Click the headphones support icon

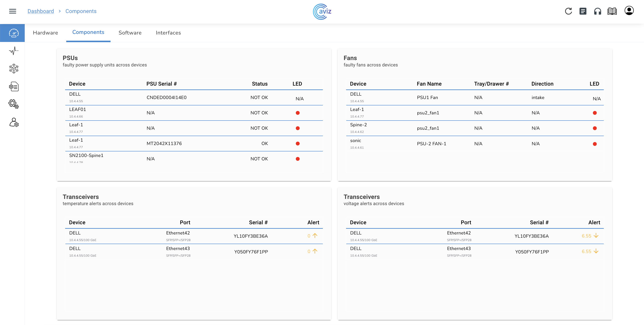click(x=598, y=11)
